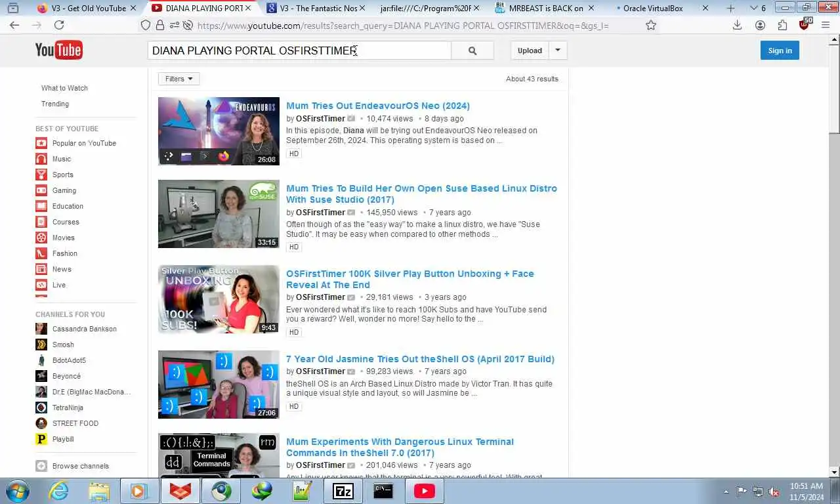
Task: Open the 7 Year Old Jasmine theShell OS title
Action: tap(420, 359)
